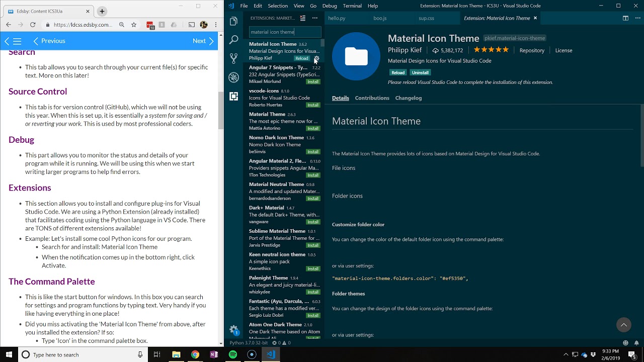
Task: Open the File menu
Action: click(244, 6)
